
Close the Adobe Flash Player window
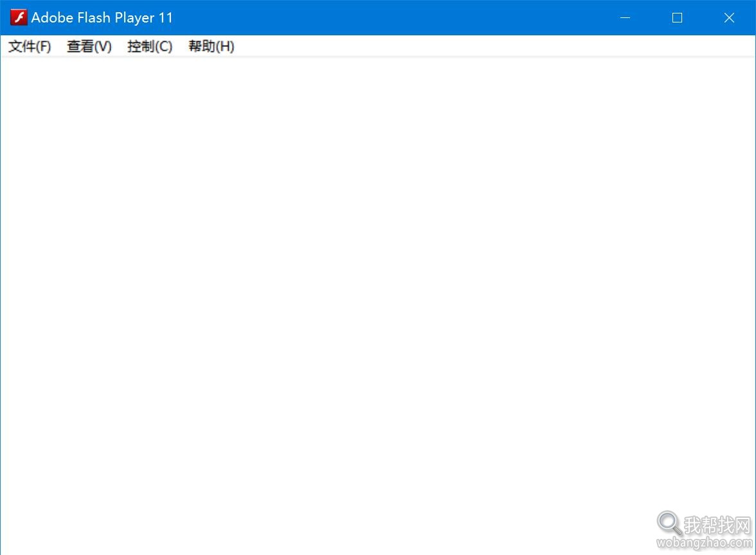(x=729, y=18)
